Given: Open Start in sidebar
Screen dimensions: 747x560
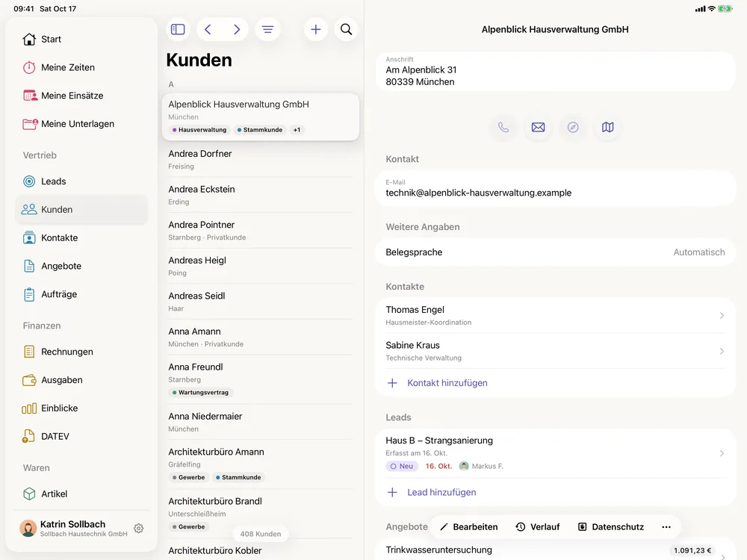Looking at the screenshot, I should pyautogui.click(x=82, y=39).
